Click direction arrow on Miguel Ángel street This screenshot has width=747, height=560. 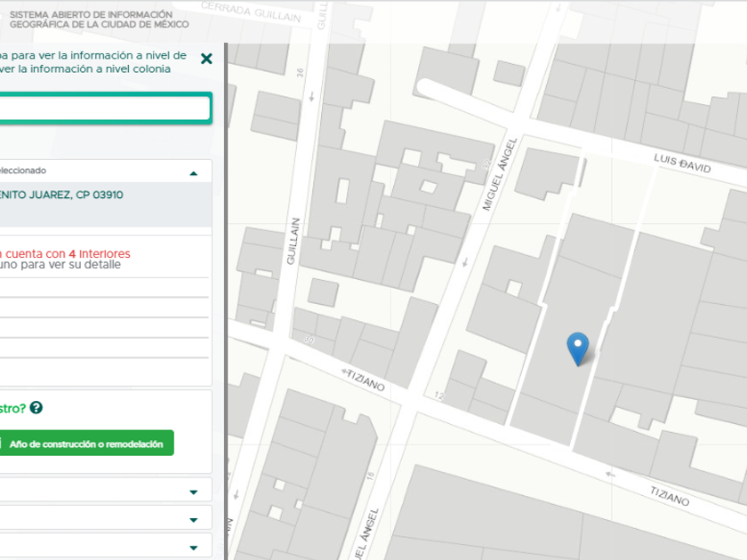pyautogui.click(x=462, y=262)
